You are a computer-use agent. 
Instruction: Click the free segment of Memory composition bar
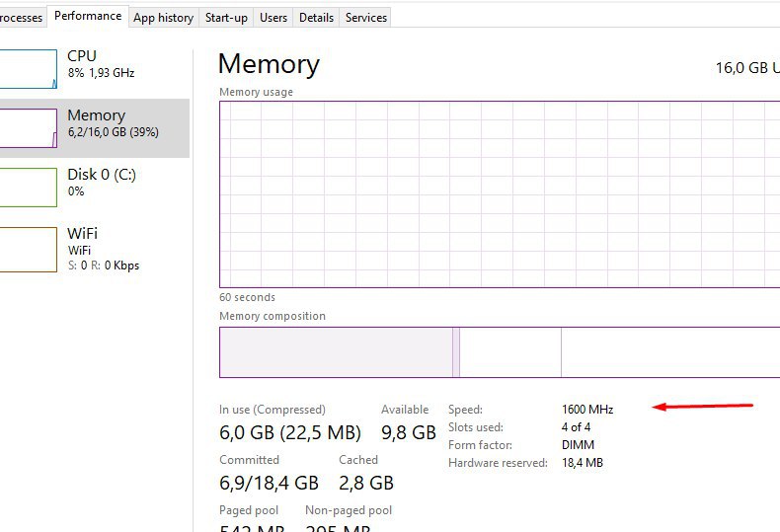click(x=671, y=352)
